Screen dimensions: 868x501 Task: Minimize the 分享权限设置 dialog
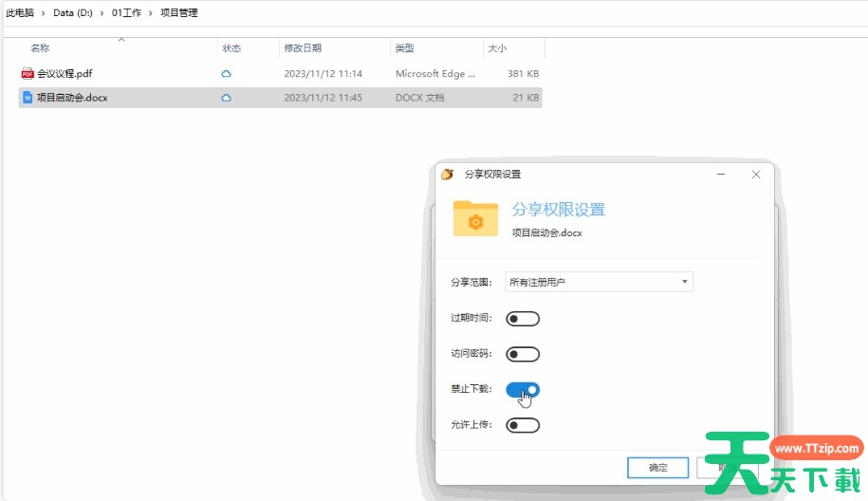pos(722,175)
